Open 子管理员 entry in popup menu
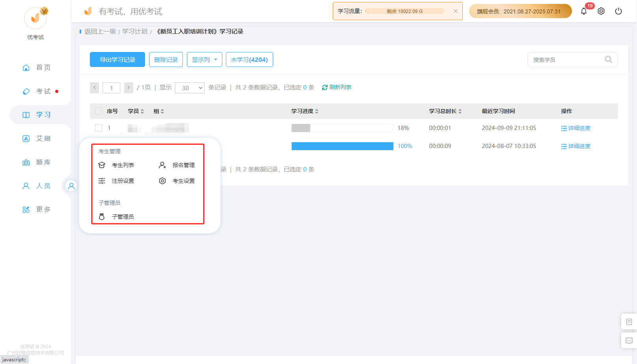The image size is (637, 364). [x=116, y=217]
